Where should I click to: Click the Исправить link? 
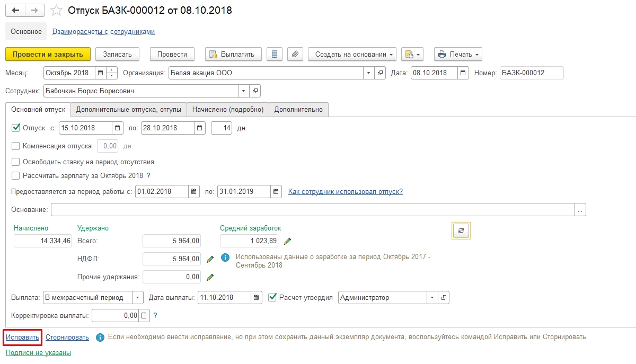click(x=22, y=337)
